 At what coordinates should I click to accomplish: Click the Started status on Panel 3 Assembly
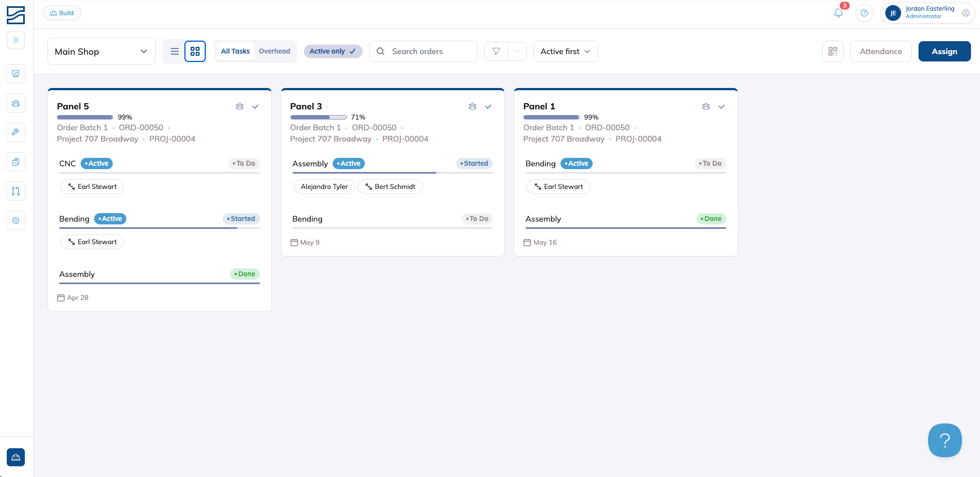pyautogui.click(x=474, y=164)
